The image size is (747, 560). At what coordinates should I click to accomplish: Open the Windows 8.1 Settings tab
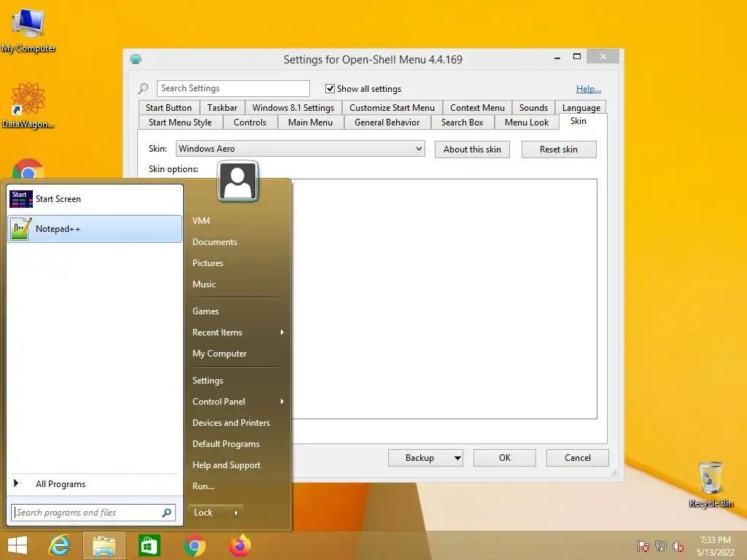[293, 108]
